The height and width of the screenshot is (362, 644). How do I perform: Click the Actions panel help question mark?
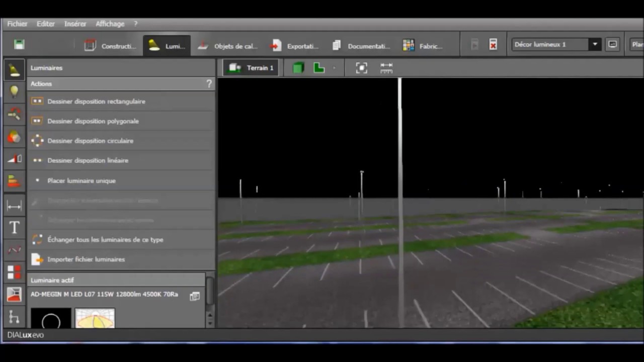pyautogui.click(x=209, y=84)
